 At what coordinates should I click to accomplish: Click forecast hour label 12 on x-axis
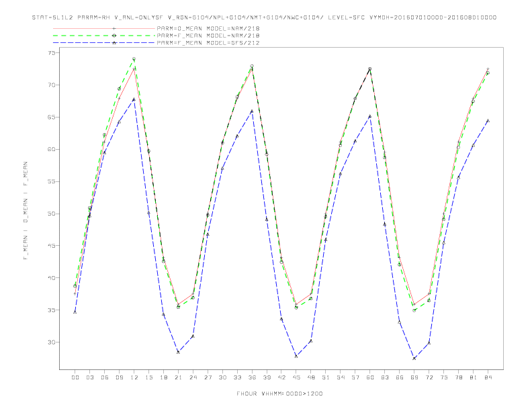(134, 377)
